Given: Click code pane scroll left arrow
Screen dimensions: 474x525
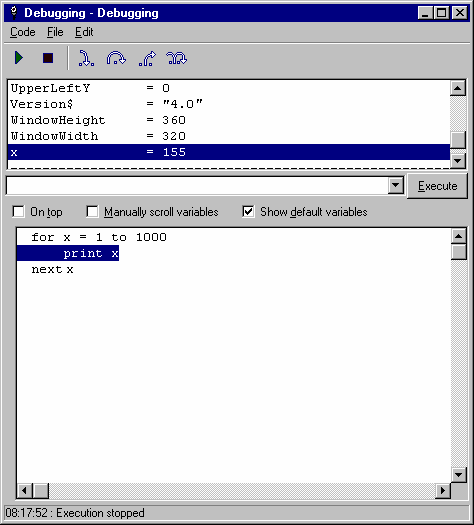Looking at the screenshot, I should (x=24, y=491).
